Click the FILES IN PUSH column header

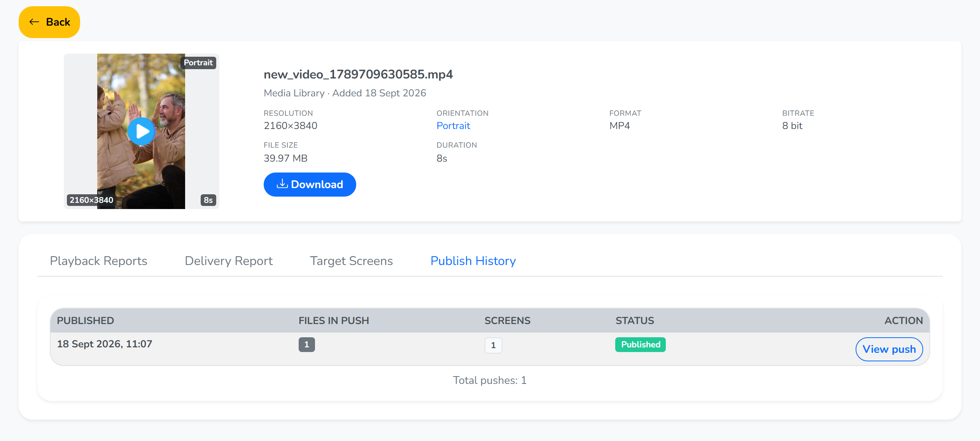tap(334, 321)
